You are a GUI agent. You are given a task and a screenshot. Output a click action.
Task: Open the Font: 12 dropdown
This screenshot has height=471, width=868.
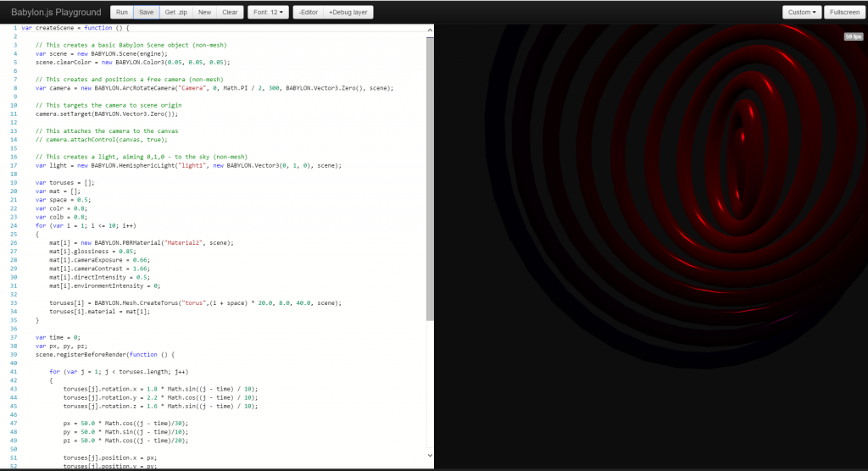point(268,12)
